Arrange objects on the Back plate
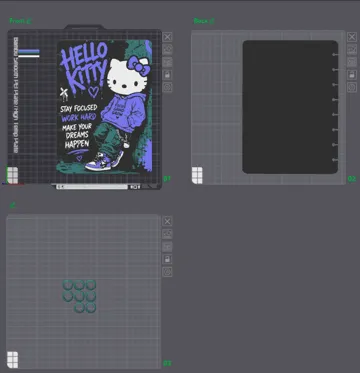The image size is (360, 373). [x=352, y=62]
